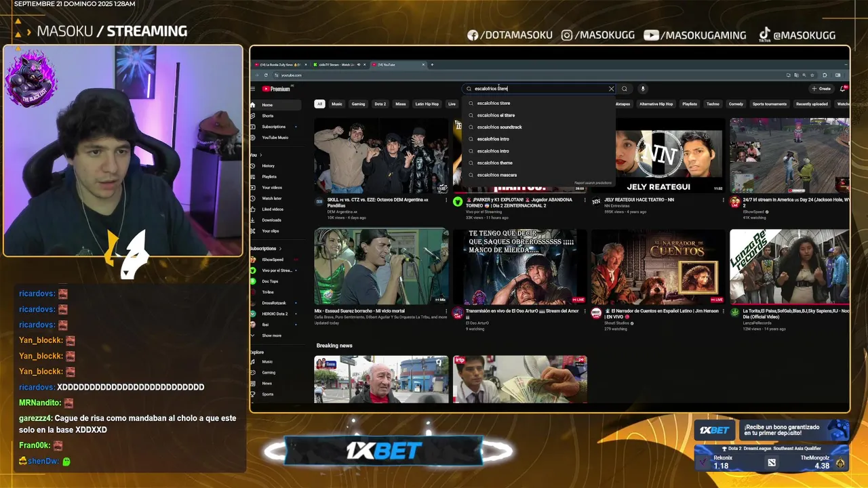This screenshot has height=488, width=868.
Task: Expand the Subscriptions section header
Action: pyautogui.click(x=265, y=249)
